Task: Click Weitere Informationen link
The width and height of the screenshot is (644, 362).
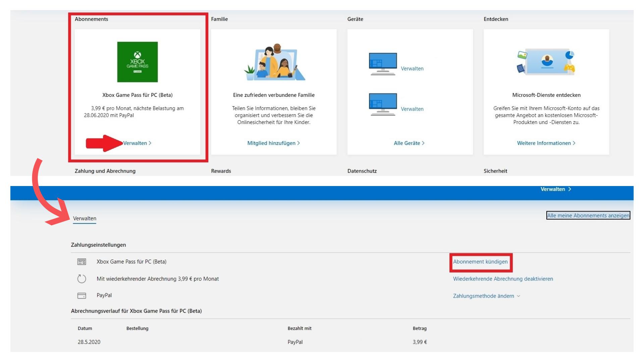Action: tap(546, 143)
